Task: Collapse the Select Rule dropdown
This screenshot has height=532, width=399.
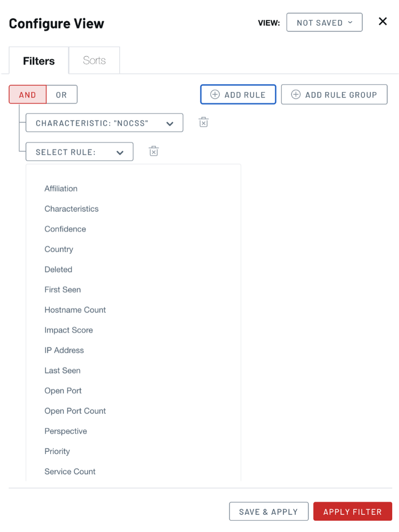Action: (80, 152)
